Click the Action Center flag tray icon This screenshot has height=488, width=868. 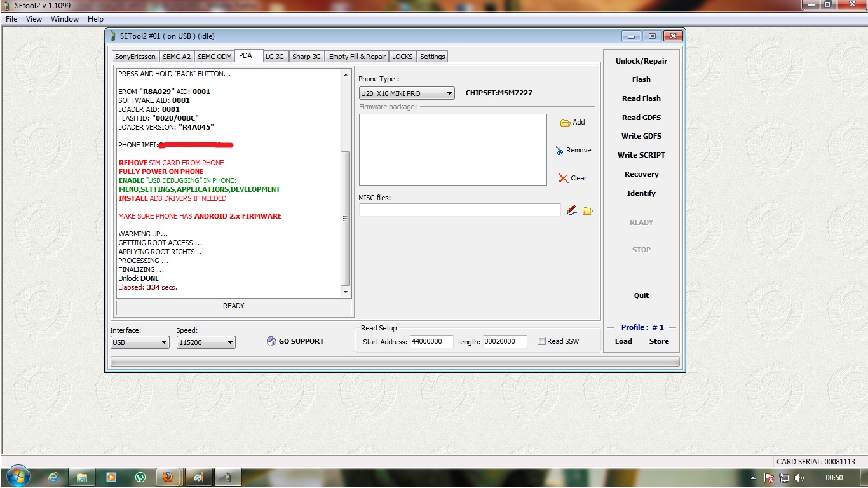click(x=769, y=478)
